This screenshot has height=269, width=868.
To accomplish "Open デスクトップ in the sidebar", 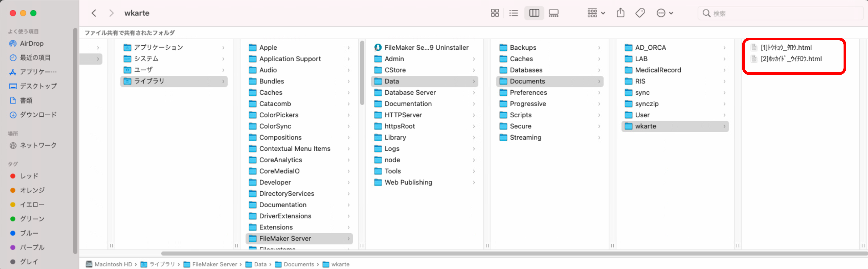I will click(x=38, y=86).
